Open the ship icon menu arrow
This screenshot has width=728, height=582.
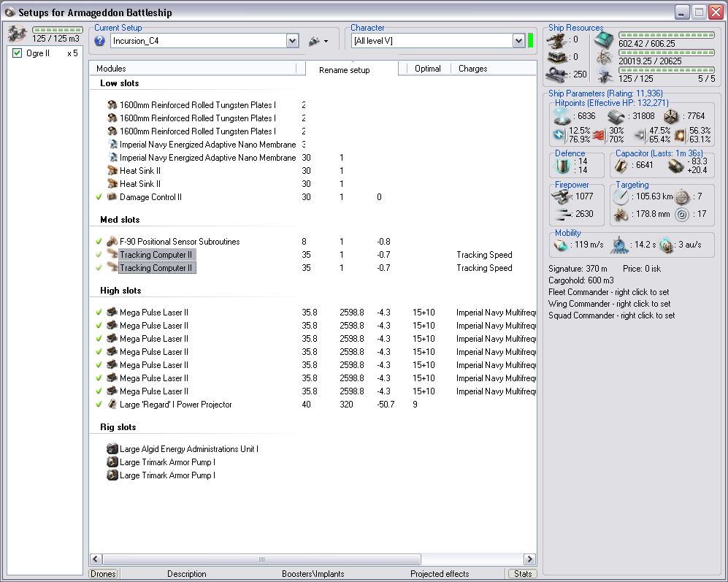(326, 42)
